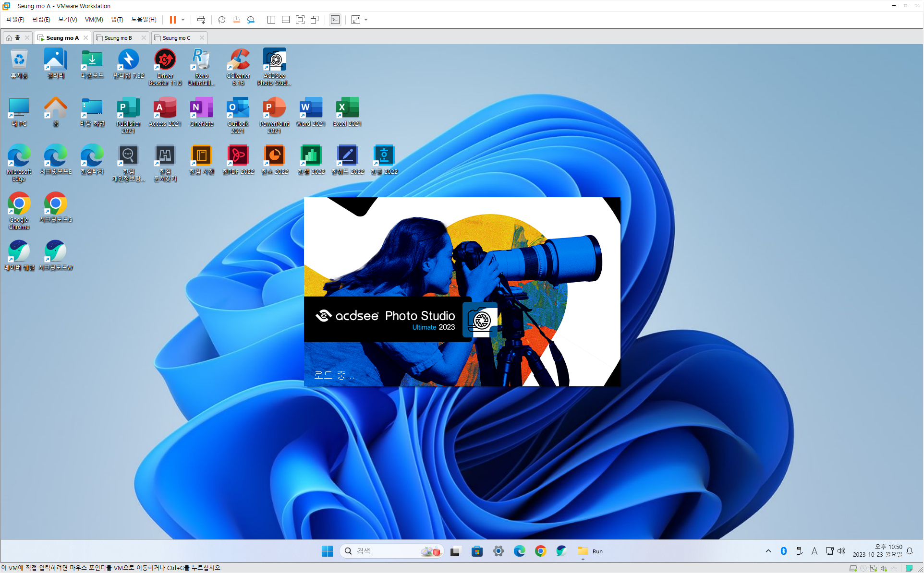Enter full screen mode icon
This screenshot has height=573, width=924.
300,20
